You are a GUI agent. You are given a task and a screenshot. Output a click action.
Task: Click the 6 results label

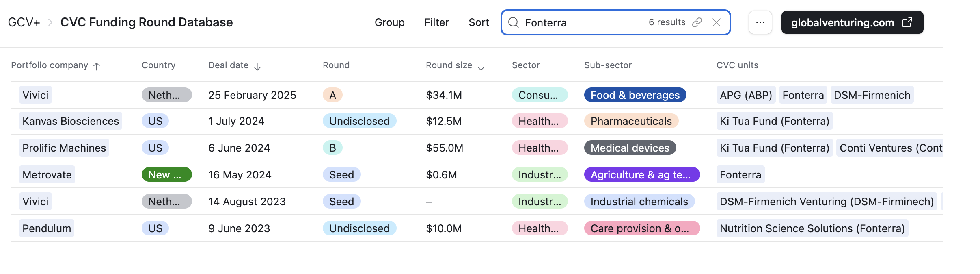pyautogui.click(x=667, y=22)
